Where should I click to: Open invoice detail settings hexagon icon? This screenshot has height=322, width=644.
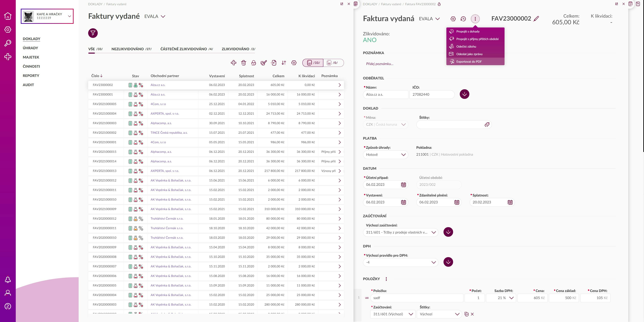point(453,19)
